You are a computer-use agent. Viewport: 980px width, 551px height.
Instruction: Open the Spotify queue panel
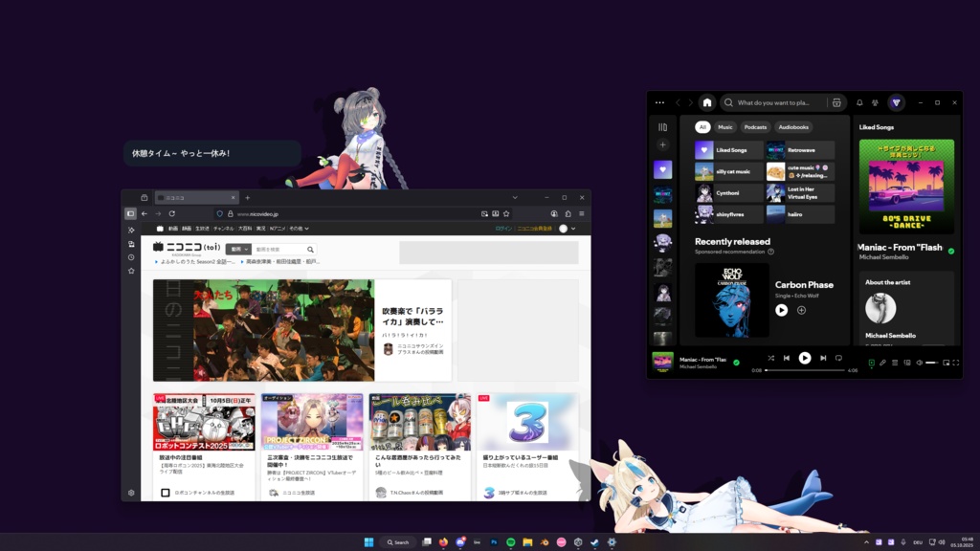point(895,362)
